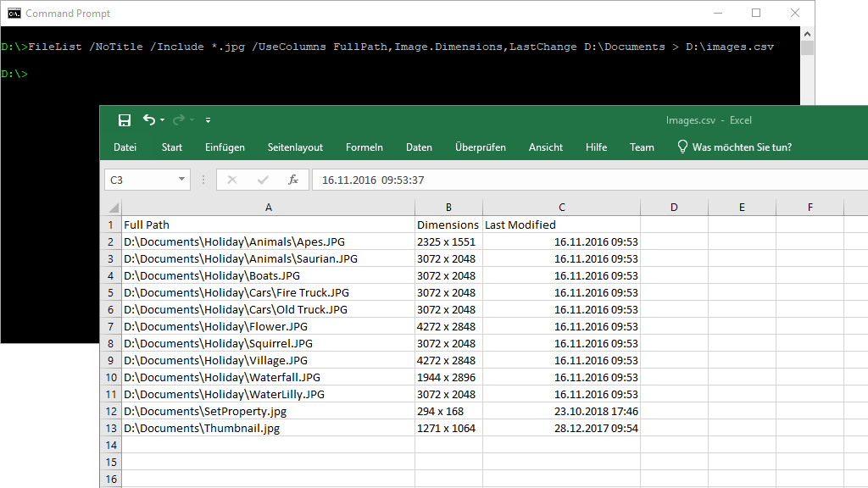
Task: Click the Save icon in Quick Access Toolbar
Action: coord(125,119)
